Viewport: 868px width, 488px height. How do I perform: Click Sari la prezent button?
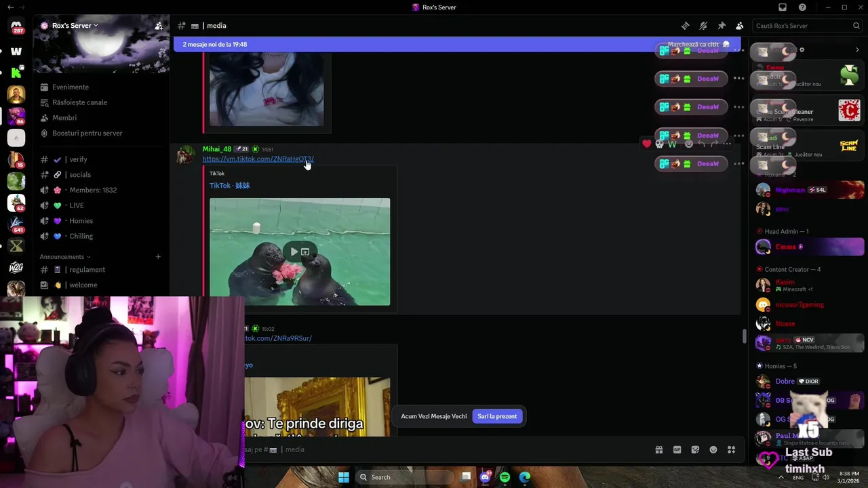(x=497, y=416)
